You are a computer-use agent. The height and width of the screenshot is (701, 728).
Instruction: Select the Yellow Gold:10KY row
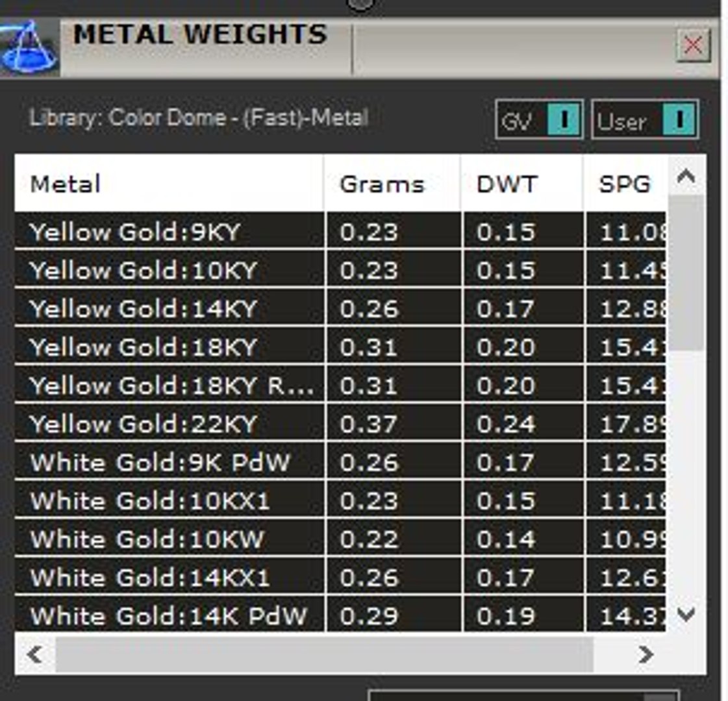[x=340, y=270]
